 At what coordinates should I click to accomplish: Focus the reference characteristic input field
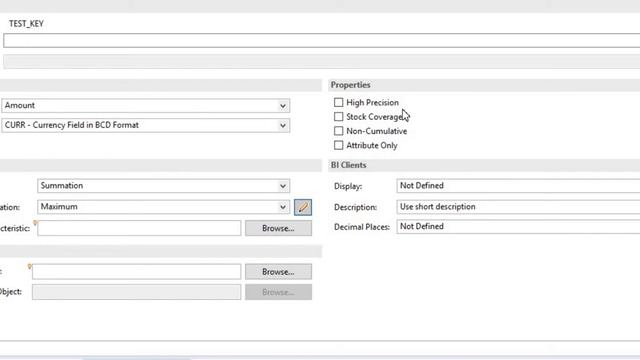coord(139,228)
